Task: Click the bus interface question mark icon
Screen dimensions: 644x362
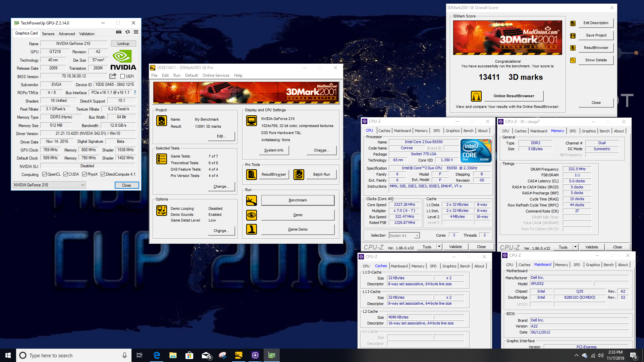Action: (135, 93)
